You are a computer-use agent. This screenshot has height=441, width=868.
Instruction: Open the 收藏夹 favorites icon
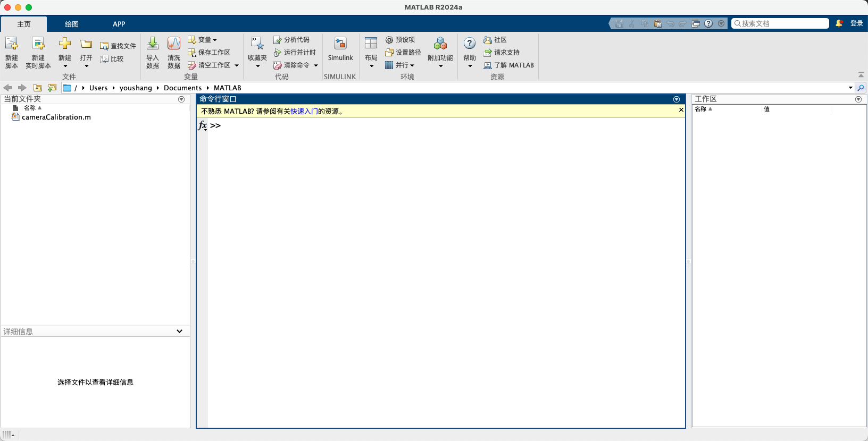point(257,44)
